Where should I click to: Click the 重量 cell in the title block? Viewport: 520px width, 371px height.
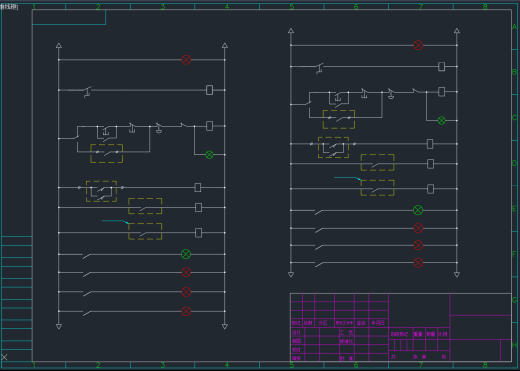tap(418, 334)
